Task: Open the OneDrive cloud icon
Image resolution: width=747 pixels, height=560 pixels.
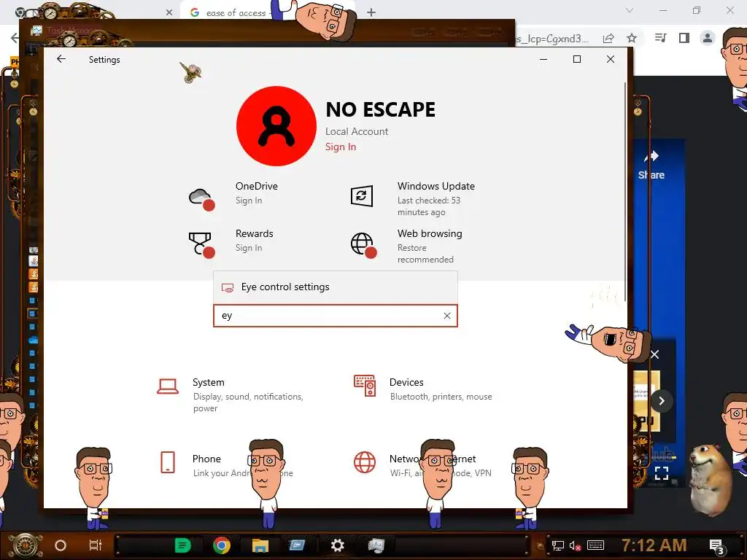Action: 201,198
